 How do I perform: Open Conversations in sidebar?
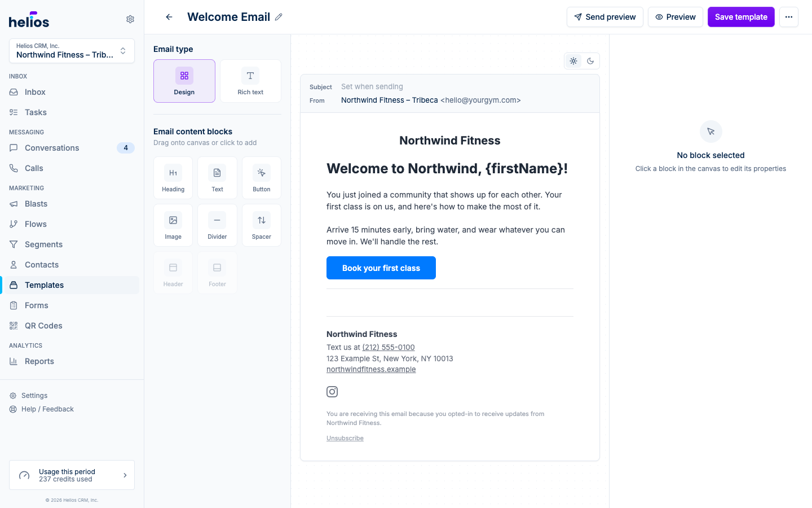coord(70,148)
